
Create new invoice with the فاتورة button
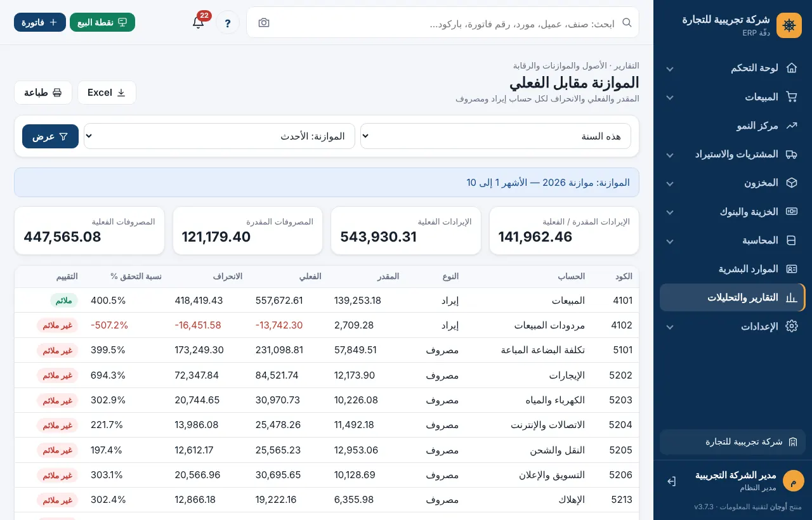[40, 22]
